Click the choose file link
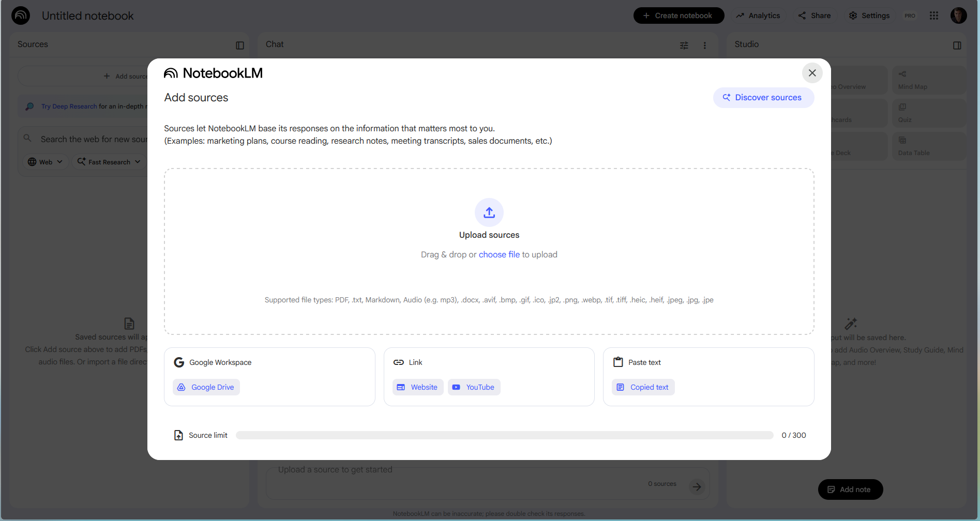The width and height of the screenshot is (980, 521). click(499, 254)
